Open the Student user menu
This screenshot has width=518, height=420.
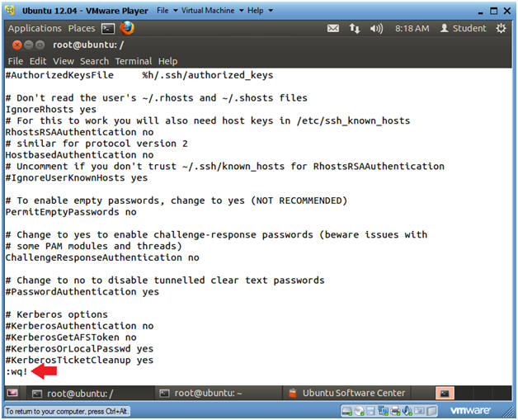coord(464,28)
